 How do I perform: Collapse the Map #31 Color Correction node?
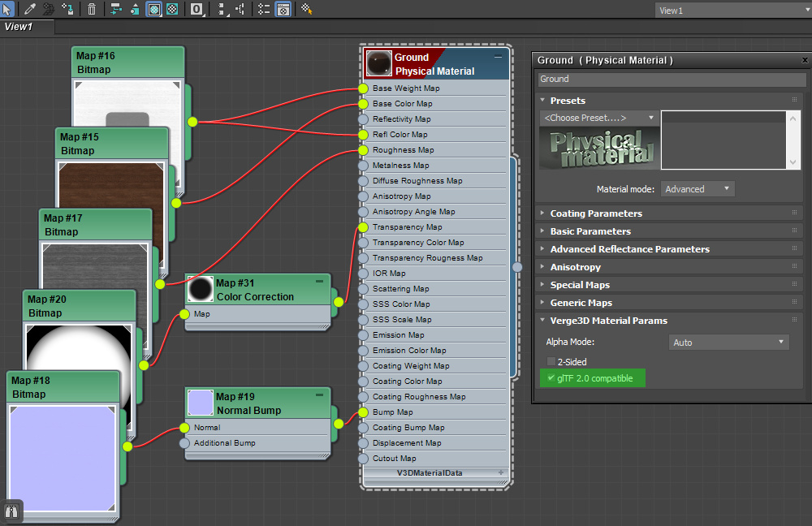tap(319, 281)
